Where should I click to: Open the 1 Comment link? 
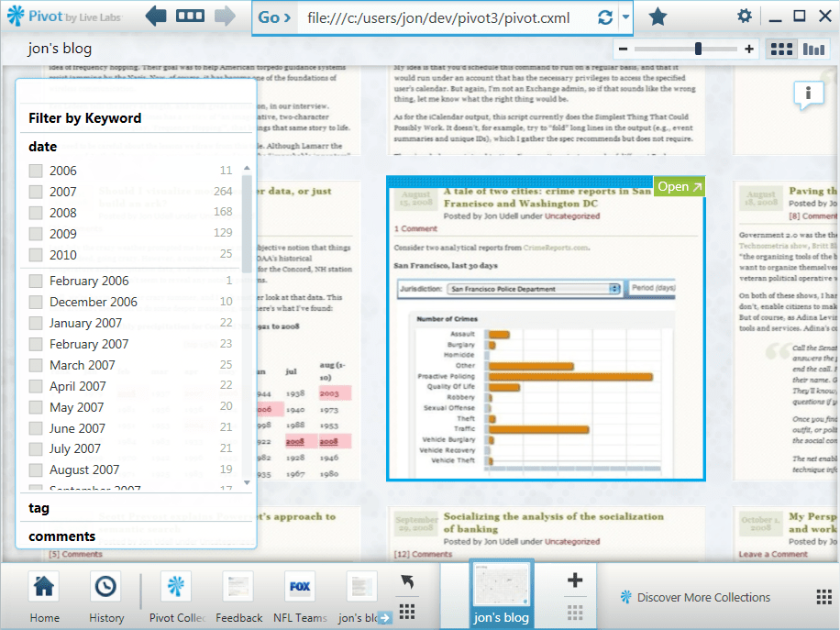(415, 228)
